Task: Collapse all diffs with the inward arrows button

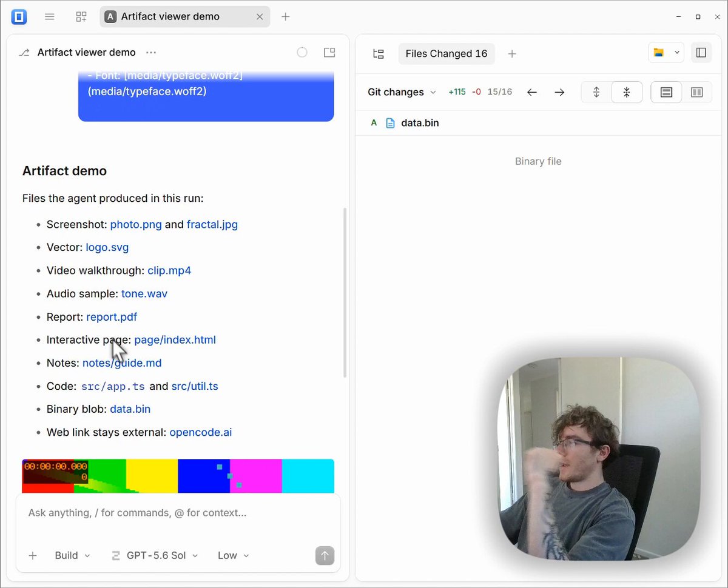Action: [x=627, y=92]
